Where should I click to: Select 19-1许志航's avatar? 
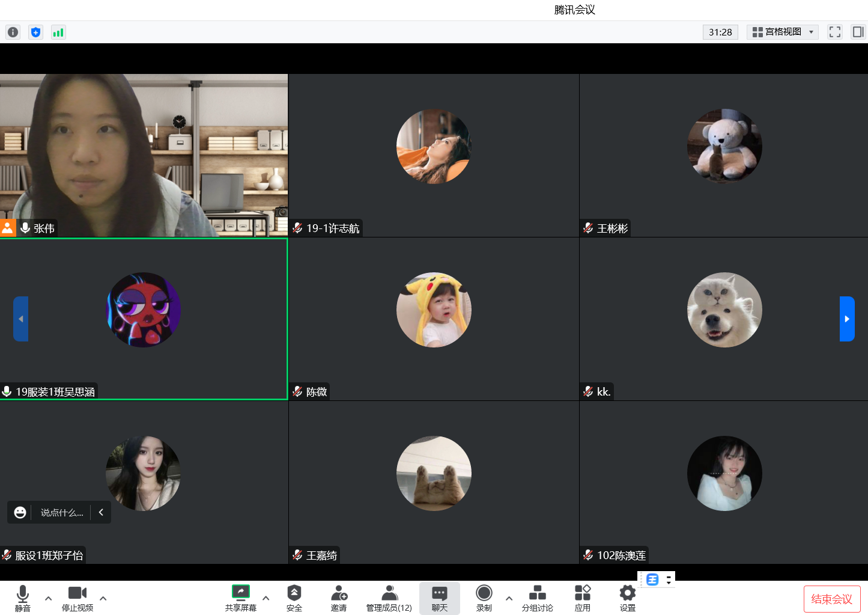(x=434, y=146)
